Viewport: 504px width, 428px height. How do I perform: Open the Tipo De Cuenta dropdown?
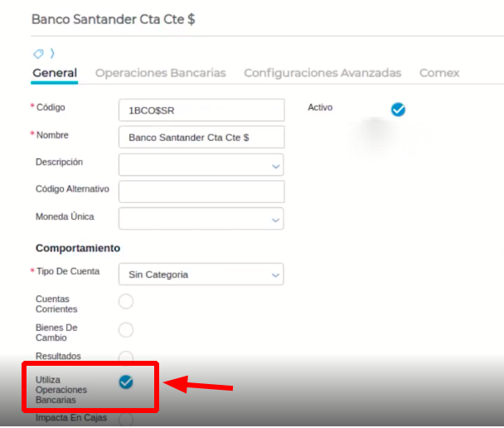[201, 274]
